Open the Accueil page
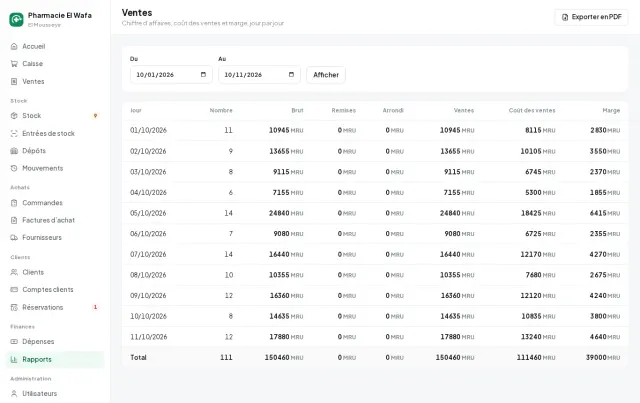 (55, 46)
